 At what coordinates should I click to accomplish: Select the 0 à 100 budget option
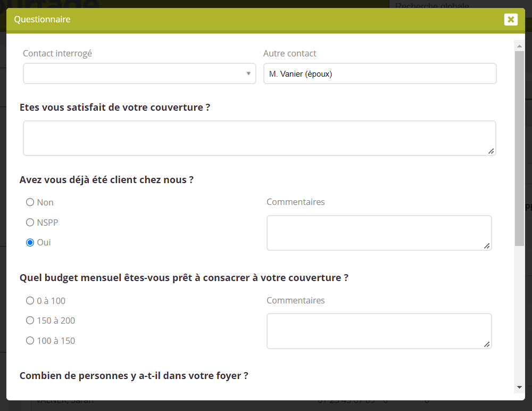[30, 301]
